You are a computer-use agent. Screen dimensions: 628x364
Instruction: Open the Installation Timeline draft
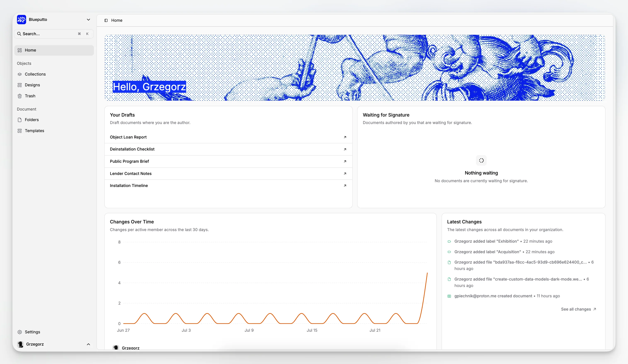coord(228,186)
